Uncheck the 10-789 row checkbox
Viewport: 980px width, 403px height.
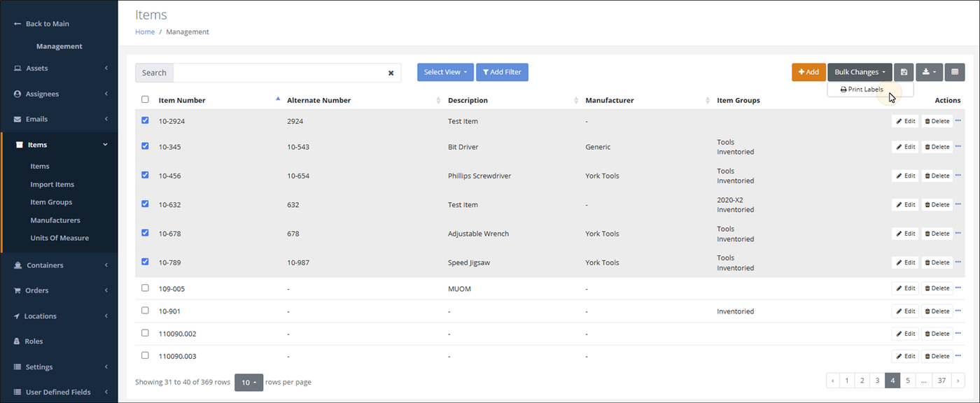pos(145,262)
